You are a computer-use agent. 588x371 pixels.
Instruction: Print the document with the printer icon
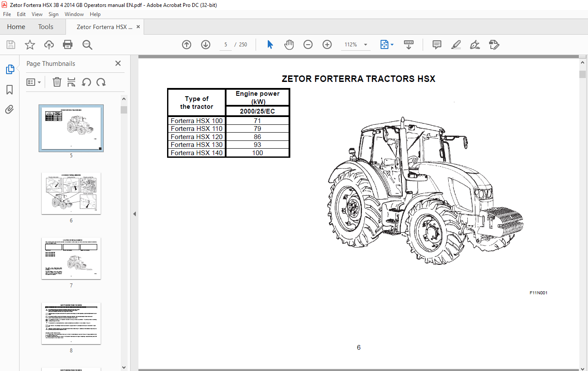pyautogui.click(x=68, y=45)
